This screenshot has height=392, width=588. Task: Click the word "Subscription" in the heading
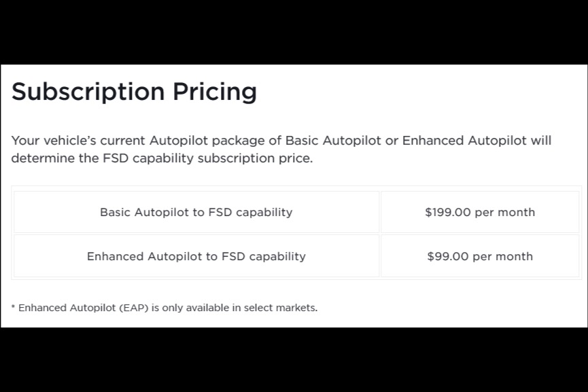pyautogui.click(x=88, y=92)
